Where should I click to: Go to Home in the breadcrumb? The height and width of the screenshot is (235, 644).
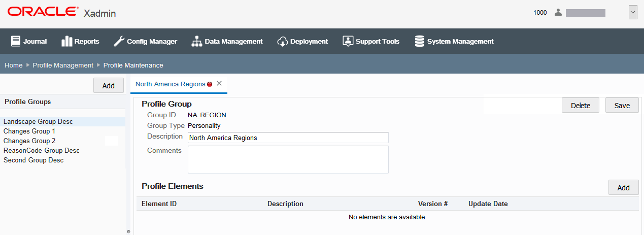coord(14,65)
